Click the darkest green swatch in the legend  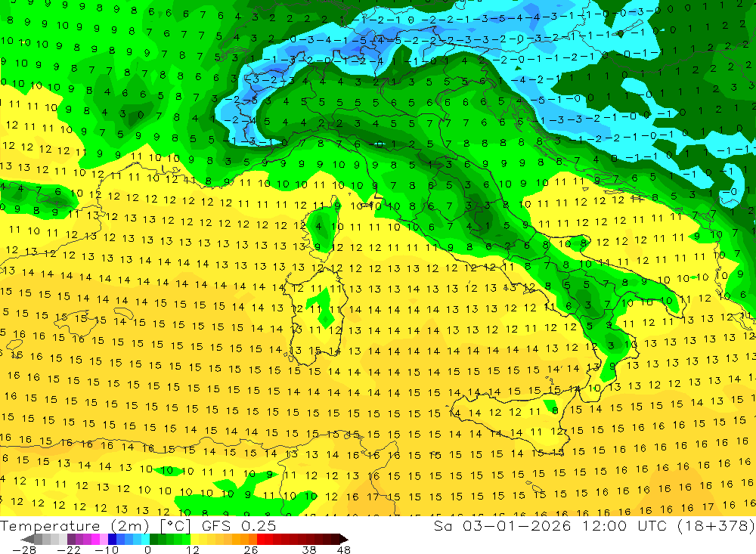153,539
